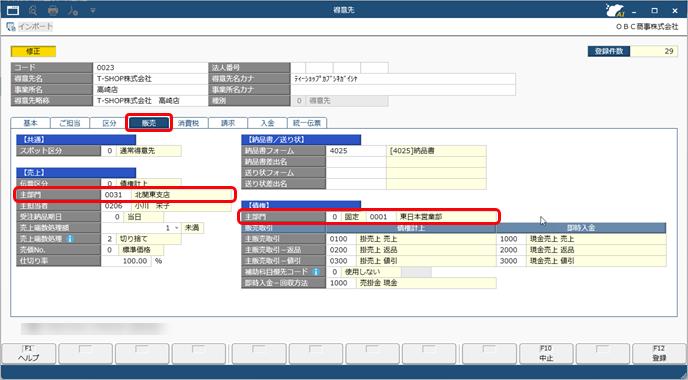The width and height of the screenshot is (688, 380).
Task: Click the 登録件数 count 29
Action: [x=654, y=51]
